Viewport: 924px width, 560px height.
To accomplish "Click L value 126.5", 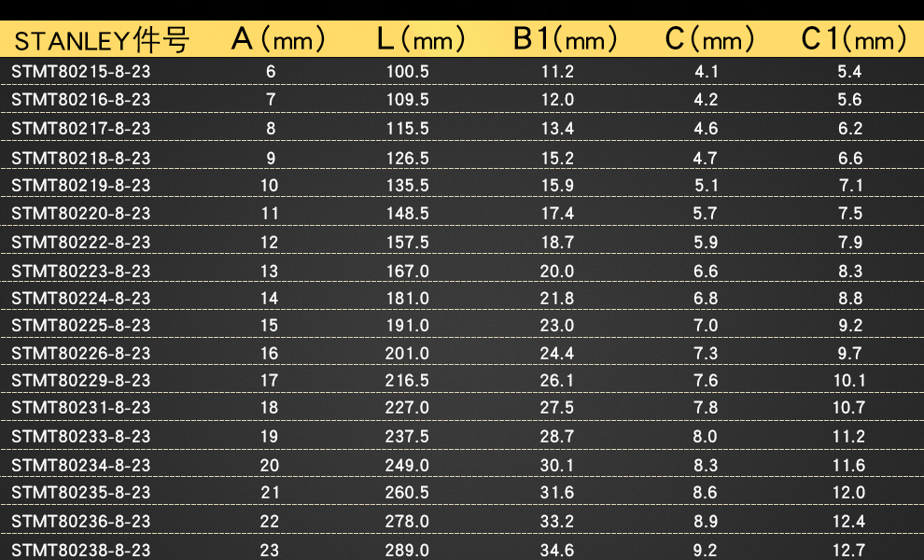I will (407, 158).
